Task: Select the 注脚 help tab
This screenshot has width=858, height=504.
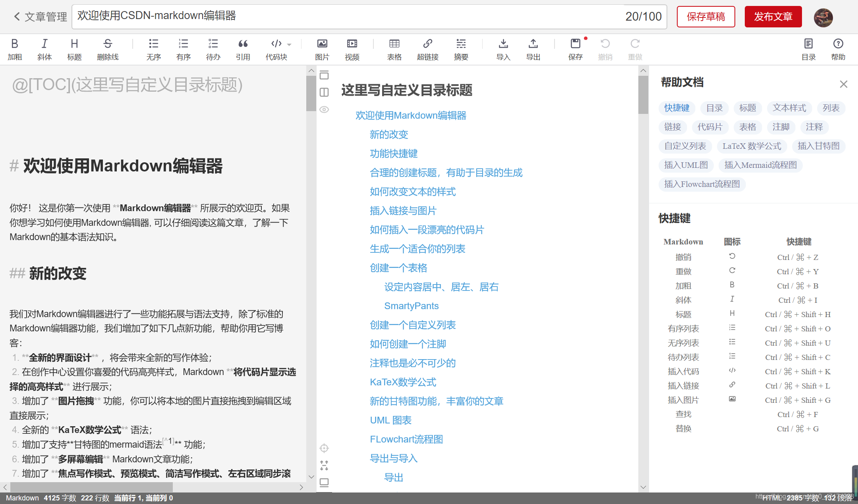Action: tap(781, 127)
